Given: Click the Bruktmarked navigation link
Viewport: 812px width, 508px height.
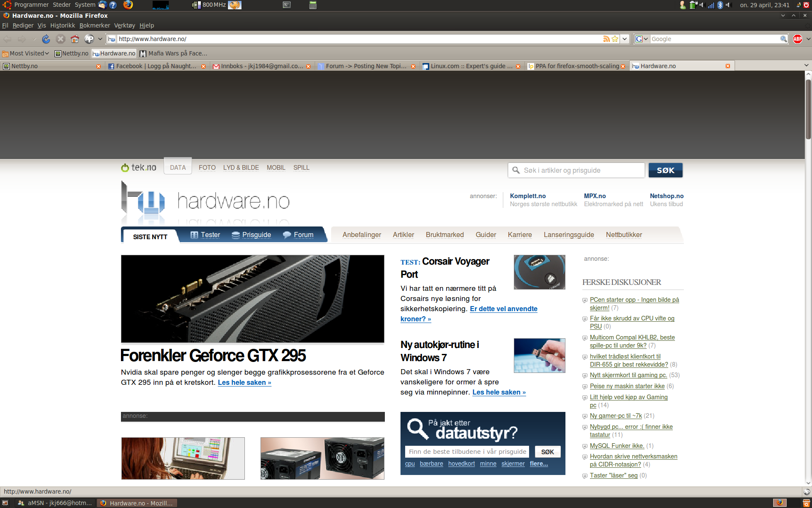Looking at the screenshot, I should point(444,235).
